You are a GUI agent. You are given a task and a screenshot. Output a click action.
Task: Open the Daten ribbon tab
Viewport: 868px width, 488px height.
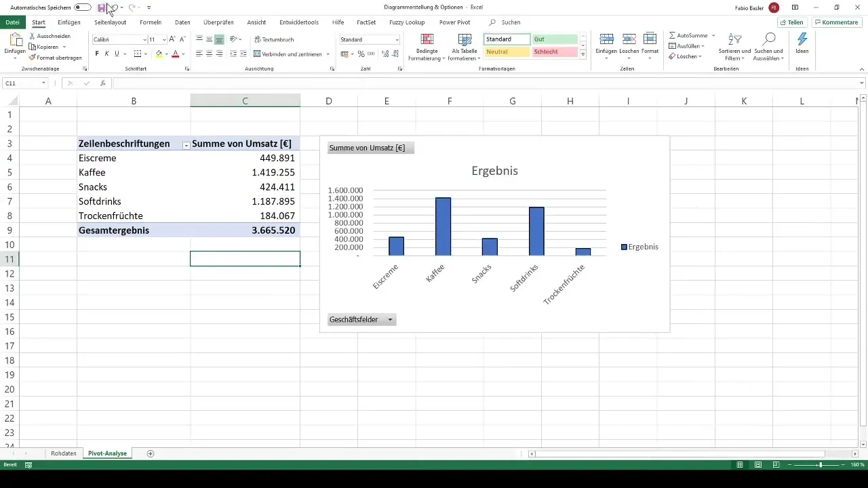pos(182,22)
